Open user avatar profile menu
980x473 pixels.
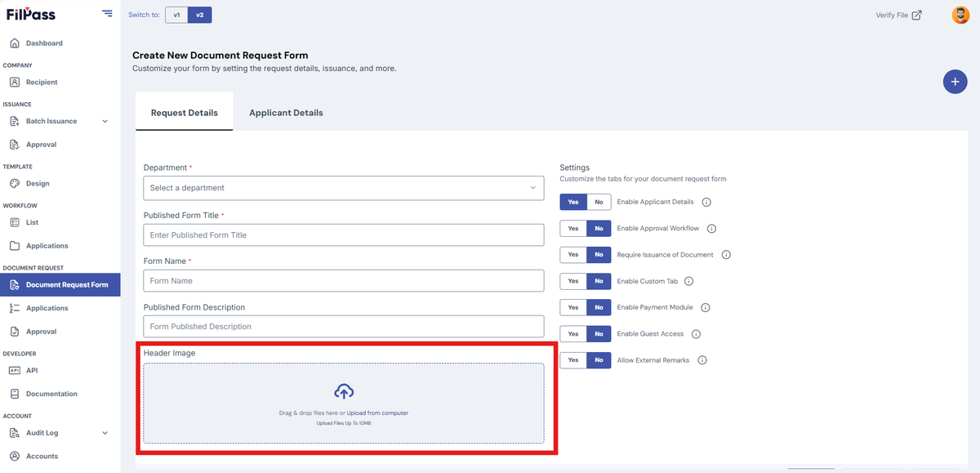[960, 15]
